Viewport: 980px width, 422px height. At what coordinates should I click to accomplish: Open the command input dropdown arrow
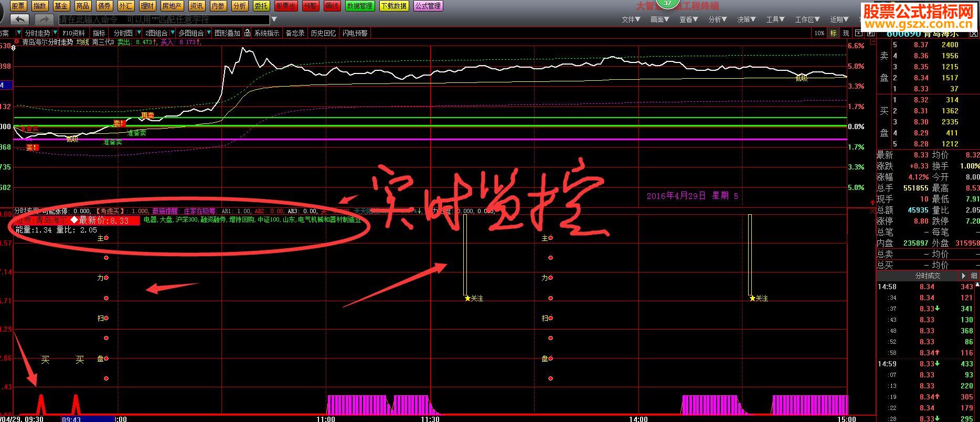[274, 19]
